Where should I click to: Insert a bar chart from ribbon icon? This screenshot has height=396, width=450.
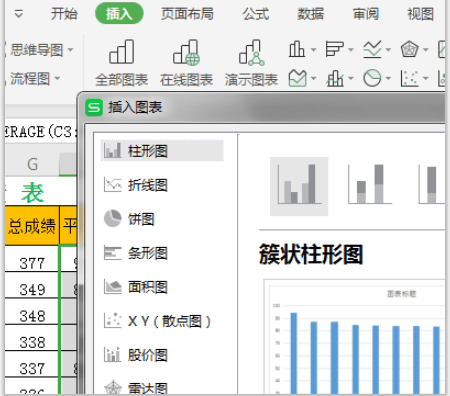click(x=334, y=49)
